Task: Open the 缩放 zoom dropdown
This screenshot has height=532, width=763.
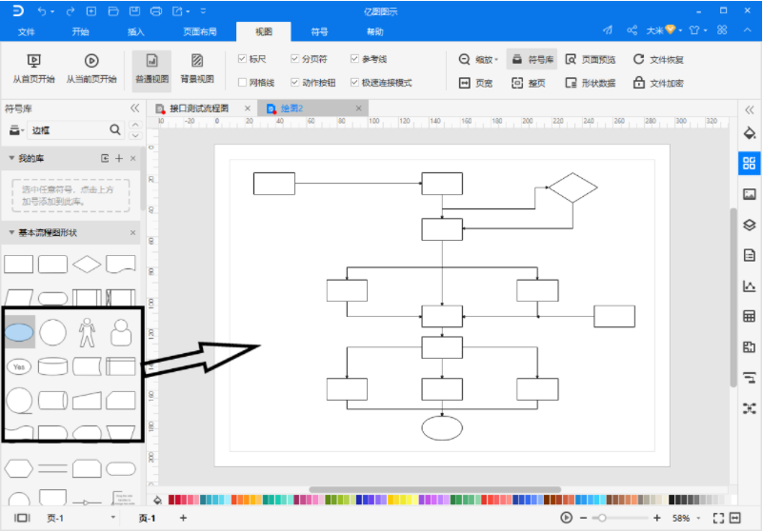Action: tap(478, 59)
